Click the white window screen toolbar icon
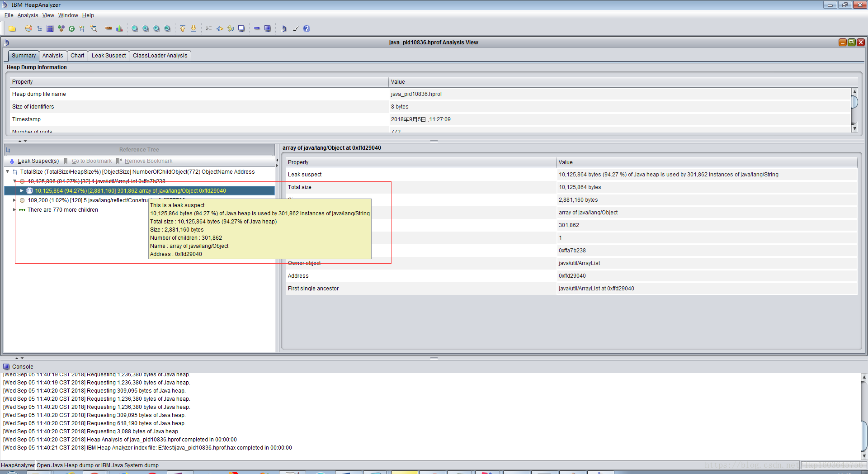The image size is (868, 474). (x=241, y=28)
